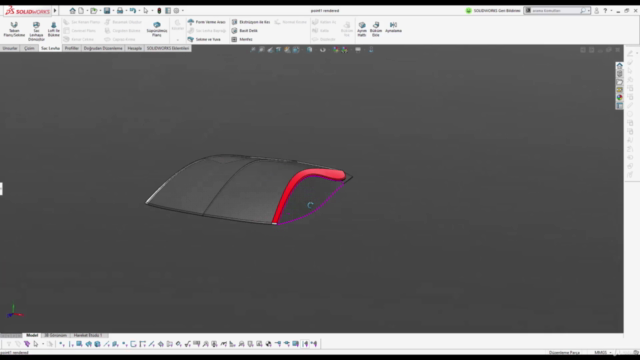640x360 pixels.
Task: Open the Appearances colored ball task pane icon
Action: pos(620,98)
